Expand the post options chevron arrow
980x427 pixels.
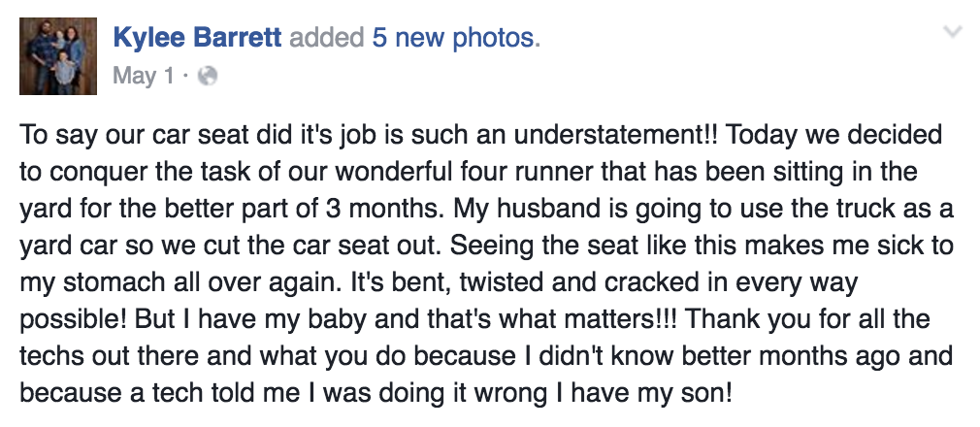click(x=953, y=33)
